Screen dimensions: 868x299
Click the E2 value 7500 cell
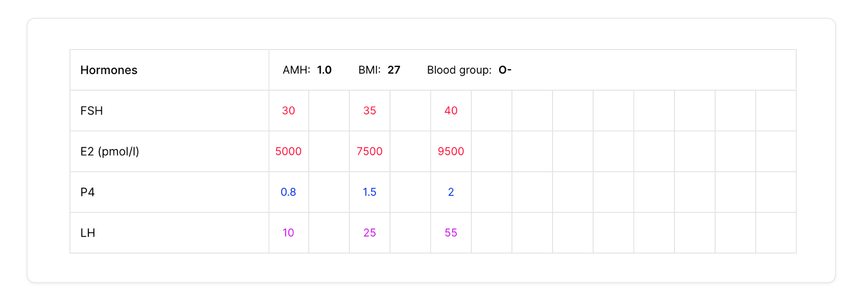369,151
